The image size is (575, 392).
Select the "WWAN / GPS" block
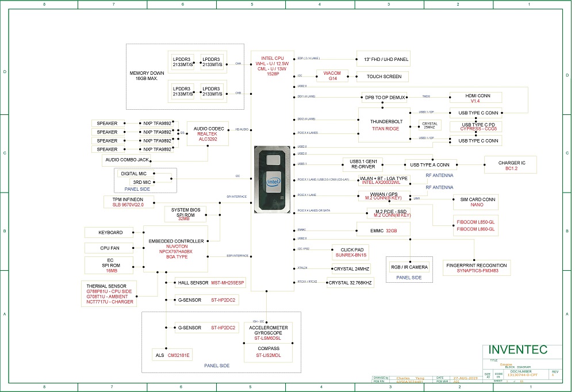(384, 196)
